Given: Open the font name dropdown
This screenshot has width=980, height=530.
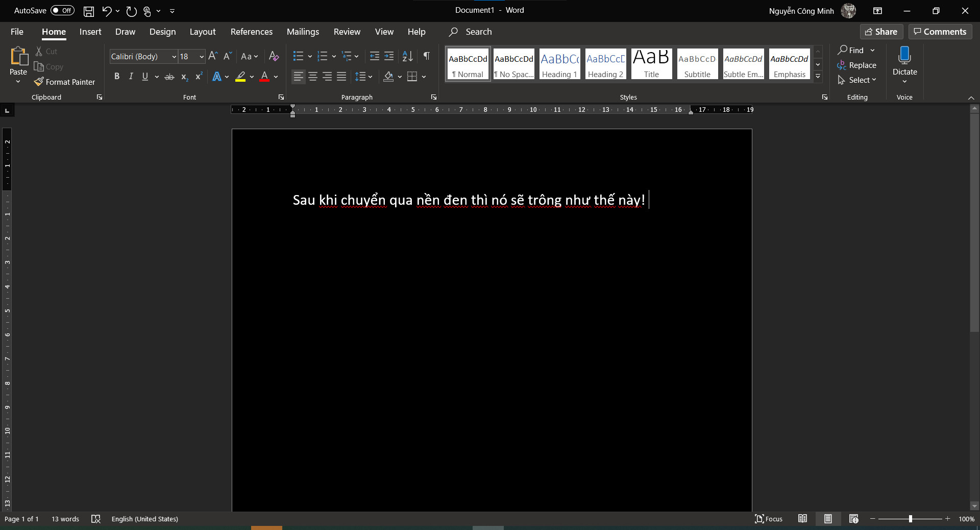Looking at the screenshot, I should click(173, 56).
